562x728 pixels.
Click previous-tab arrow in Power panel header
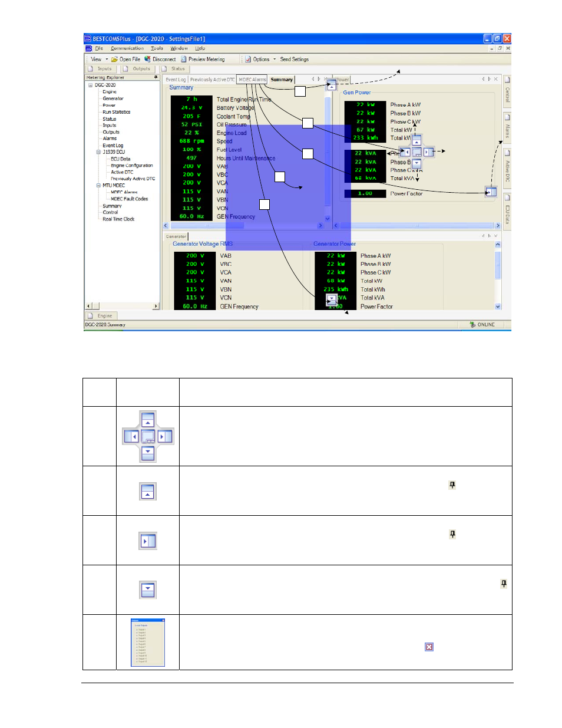[483, 79]
